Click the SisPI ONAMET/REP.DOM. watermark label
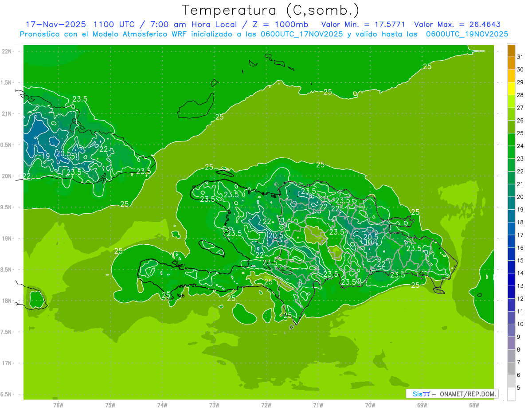 452,394
